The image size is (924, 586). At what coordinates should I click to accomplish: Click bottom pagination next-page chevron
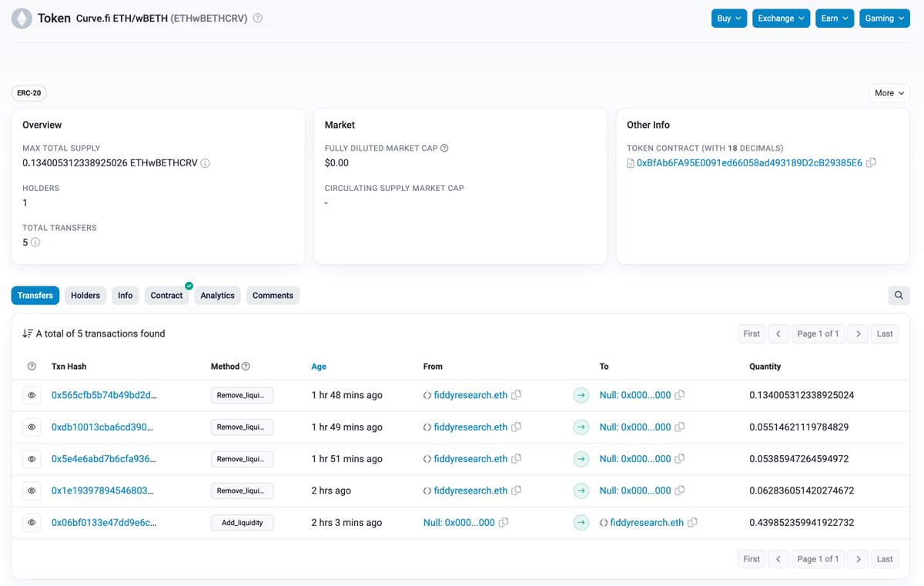[859, 559]
